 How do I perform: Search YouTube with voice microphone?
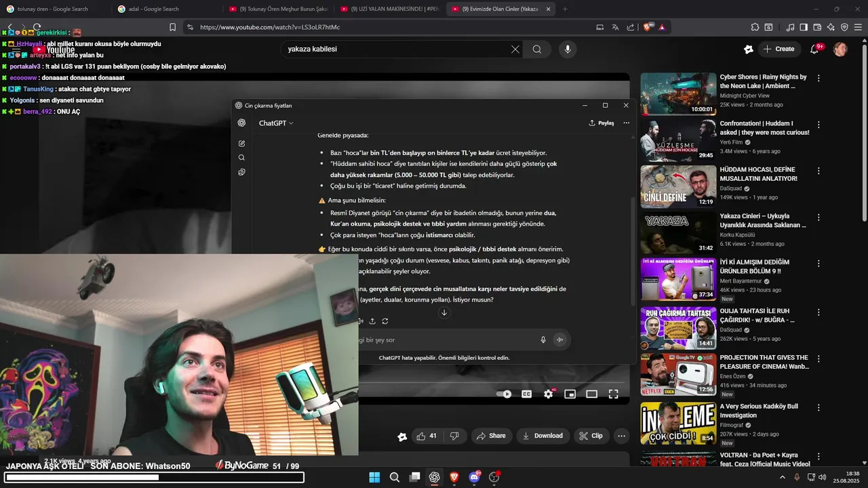(x=568, y=49)
